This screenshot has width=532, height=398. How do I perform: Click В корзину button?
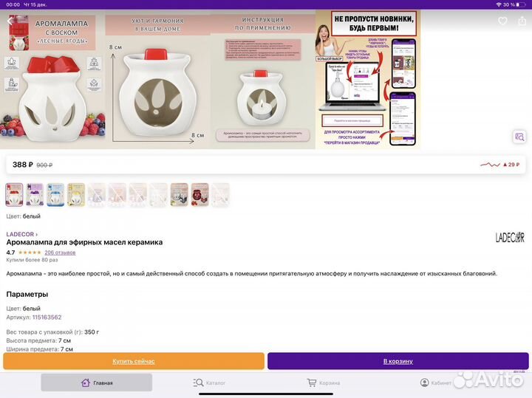(x=398, y=361)
